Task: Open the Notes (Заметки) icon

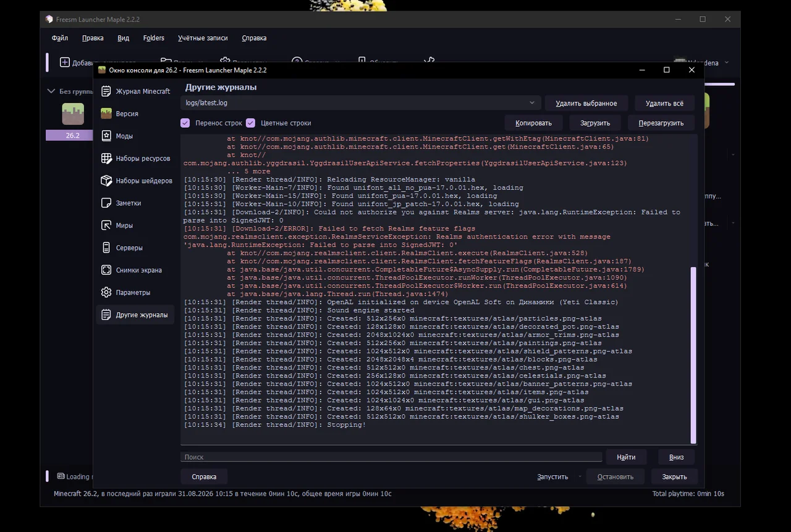Action: [x=106, y=203]
